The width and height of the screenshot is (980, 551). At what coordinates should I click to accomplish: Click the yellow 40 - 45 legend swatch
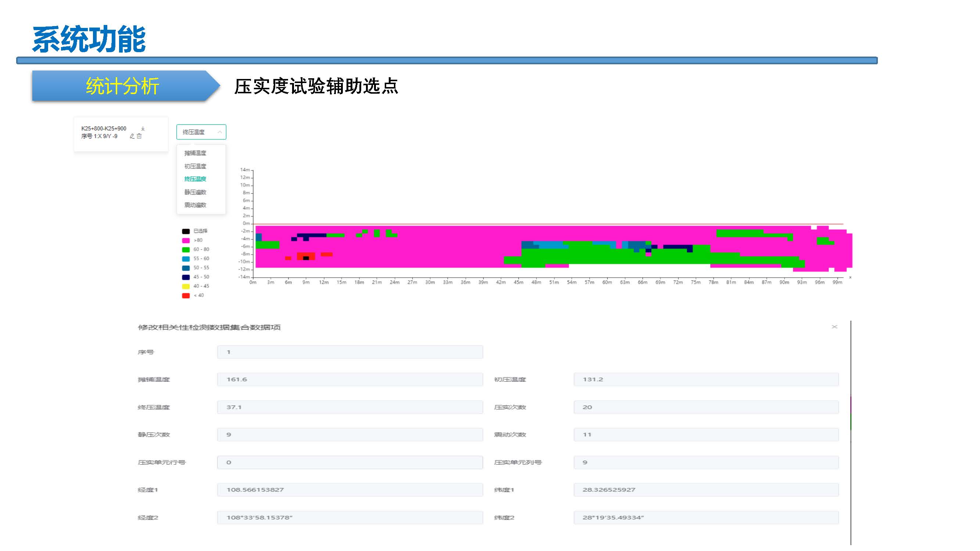coord(186,287)
